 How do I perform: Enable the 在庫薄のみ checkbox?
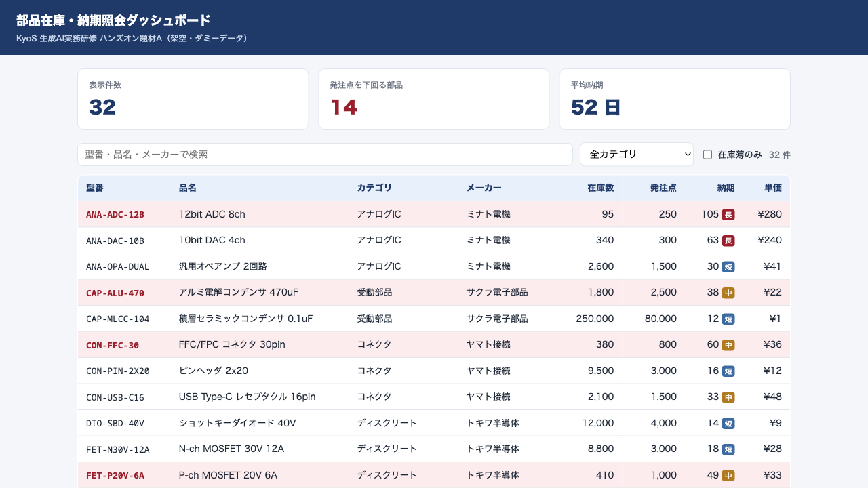point(707,155)
